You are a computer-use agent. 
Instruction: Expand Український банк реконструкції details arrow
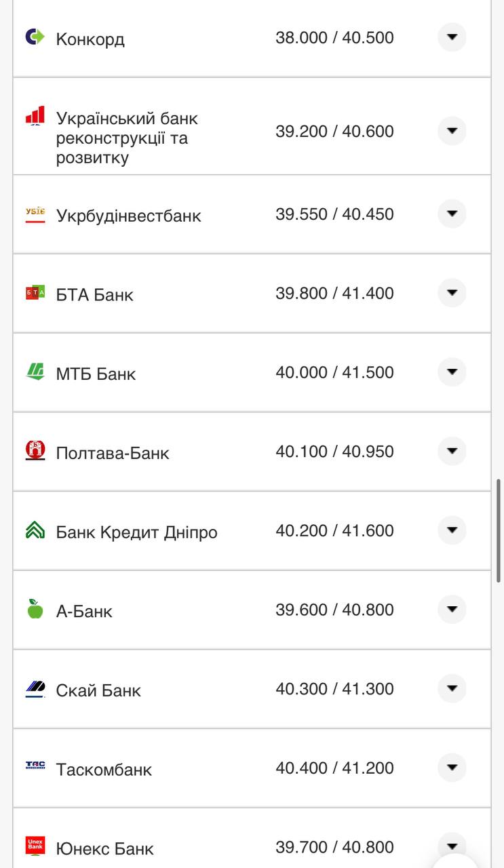point(452,131)
